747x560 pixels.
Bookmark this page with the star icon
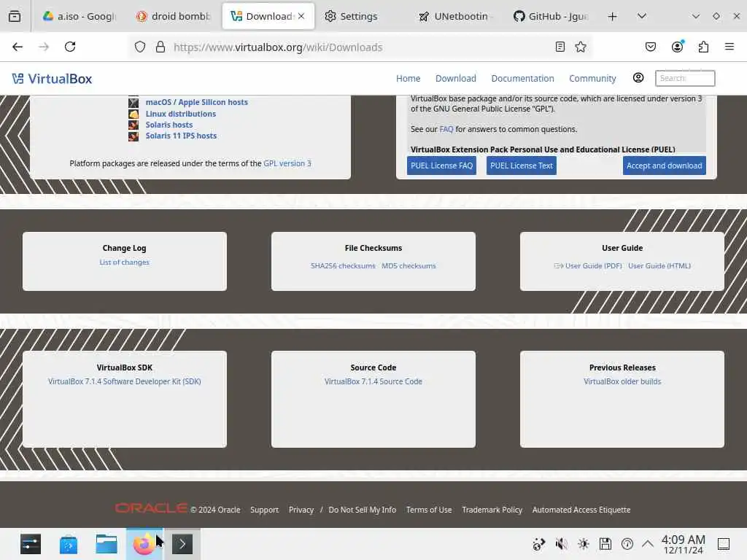tap(580, 47)
